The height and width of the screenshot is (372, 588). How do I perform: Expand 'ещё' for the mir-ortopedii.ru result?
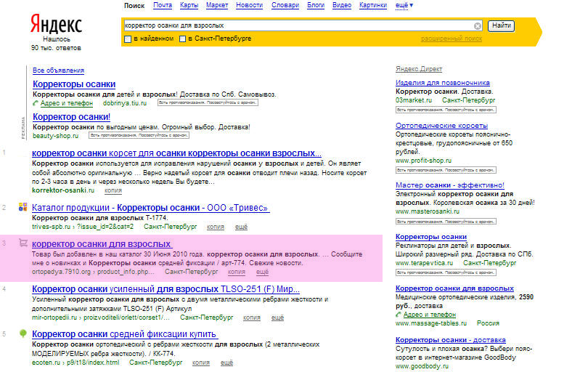coord(277,318)
